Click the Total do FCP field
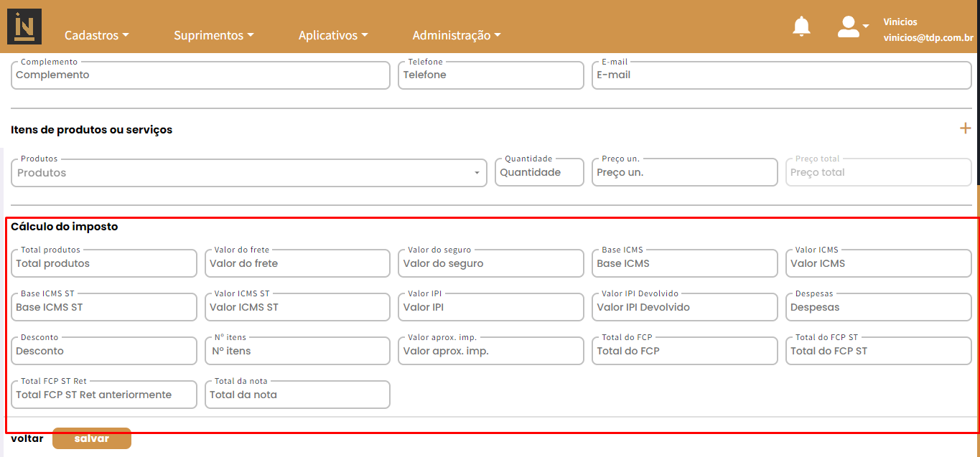Viewport: 980px width, 457px height. 685,351
